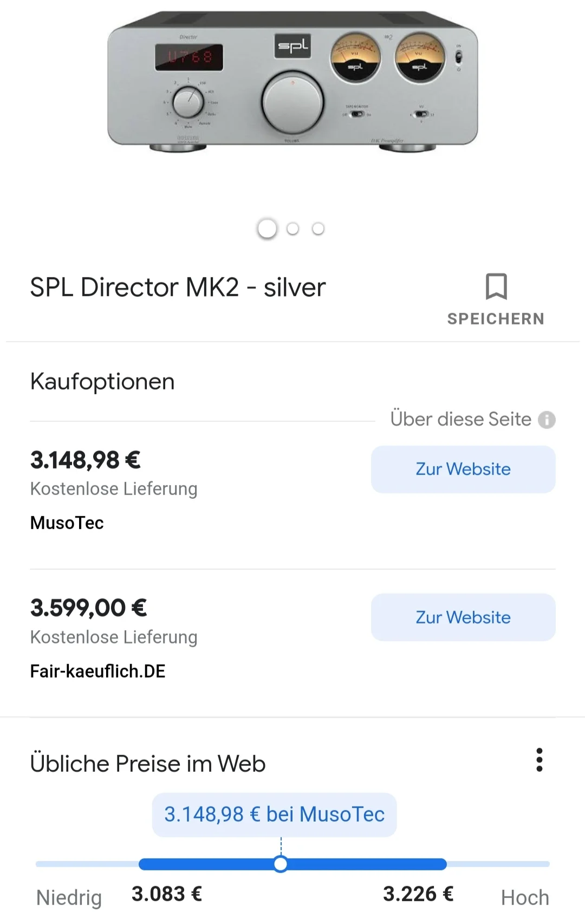The width and height of the screenshot is (585, 924).
Task: Click the bookmark save icon
Action: 496,287
